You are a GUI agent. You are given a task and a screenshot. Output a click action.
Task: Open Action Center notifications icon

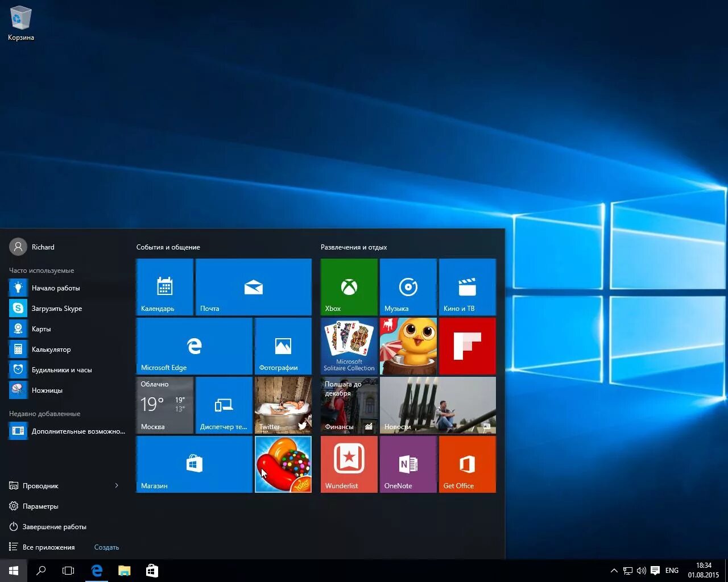(x=655, y=571)
